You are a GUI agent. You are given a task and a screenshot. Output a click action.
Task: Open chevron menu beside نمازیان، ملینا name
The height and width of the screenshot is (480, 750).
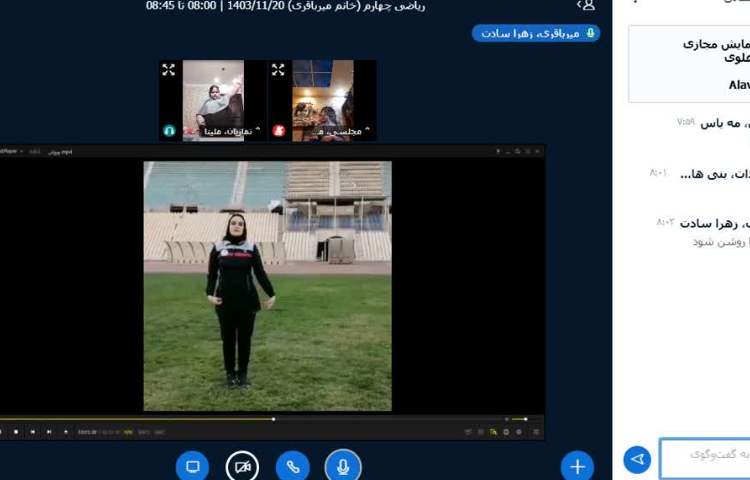tap(258, 129)
